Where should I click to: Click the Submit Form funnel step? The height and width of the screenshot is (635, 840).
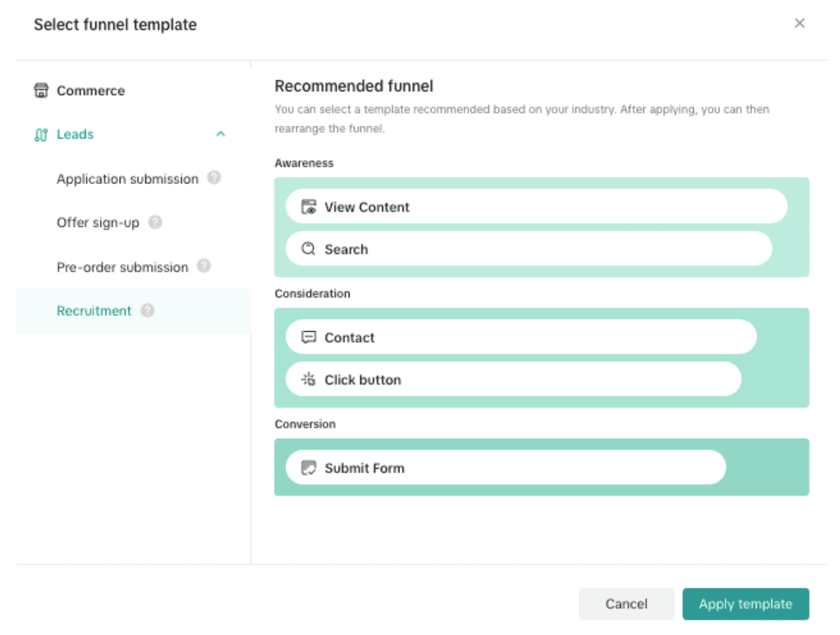[506, 468]
